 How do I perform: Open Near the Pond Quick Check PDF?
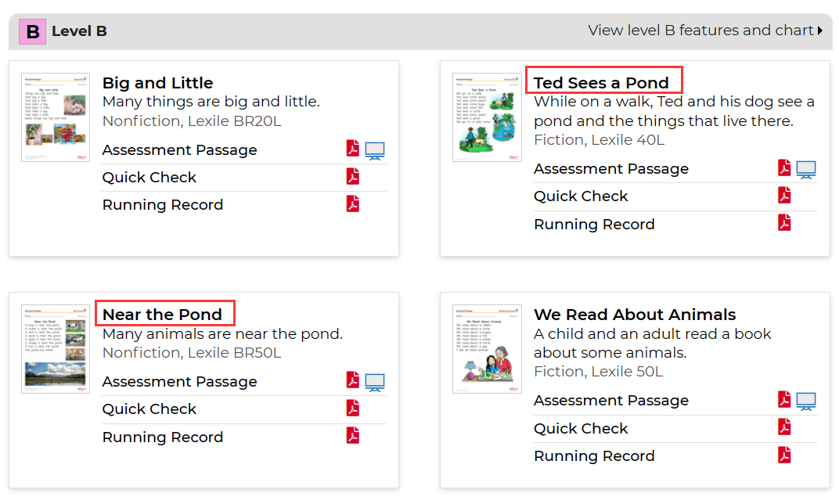(x=353, y=408)
